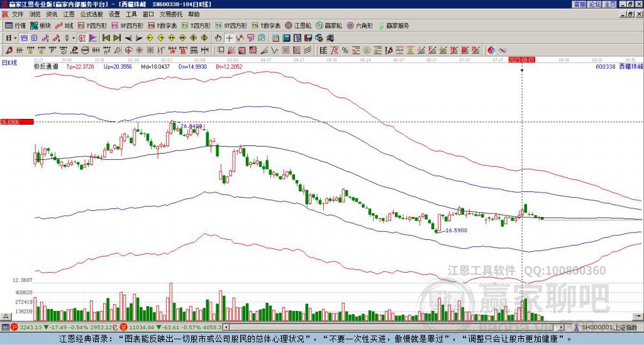Click the percent sign tool icon
This screenshot has width=644, height=345.
click(345, 50)
